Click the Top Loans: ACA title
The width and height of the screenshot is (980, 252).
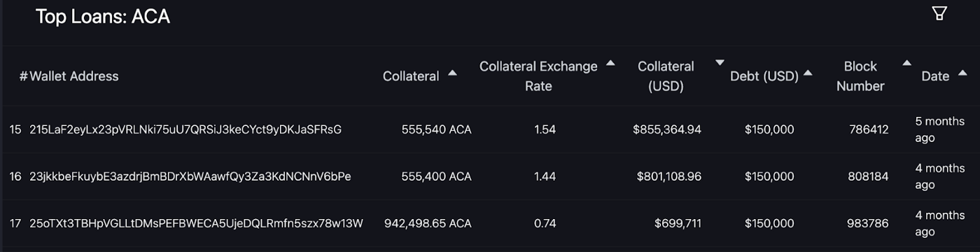click(x=103, y=17)
